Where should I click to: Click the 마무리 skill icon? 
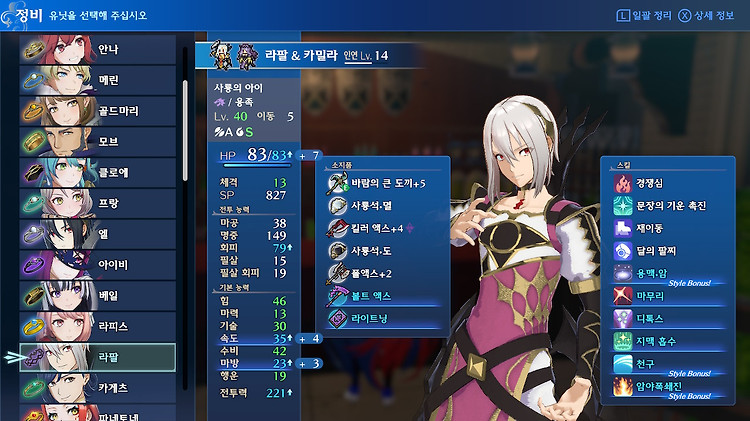click(623, 296)
